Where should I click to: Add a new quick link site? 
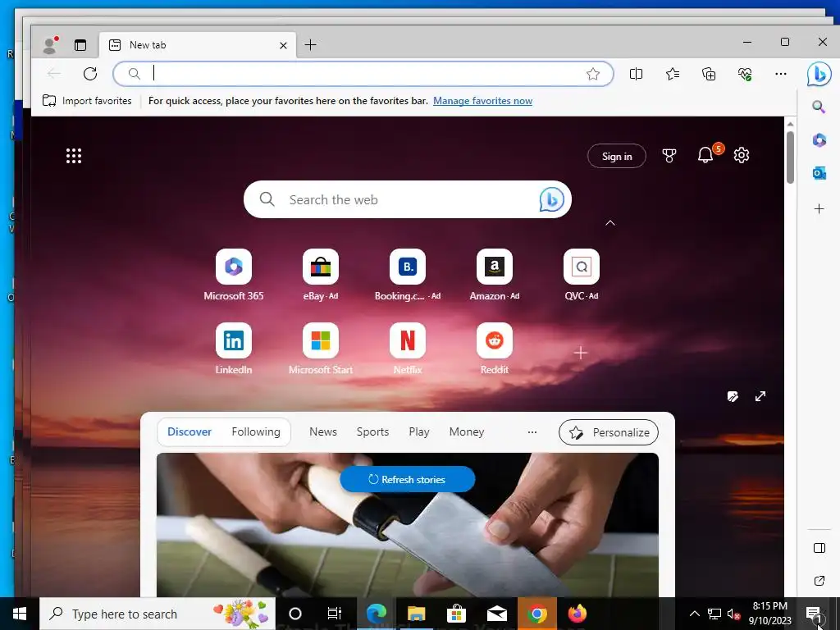click(x=581, y=353)
